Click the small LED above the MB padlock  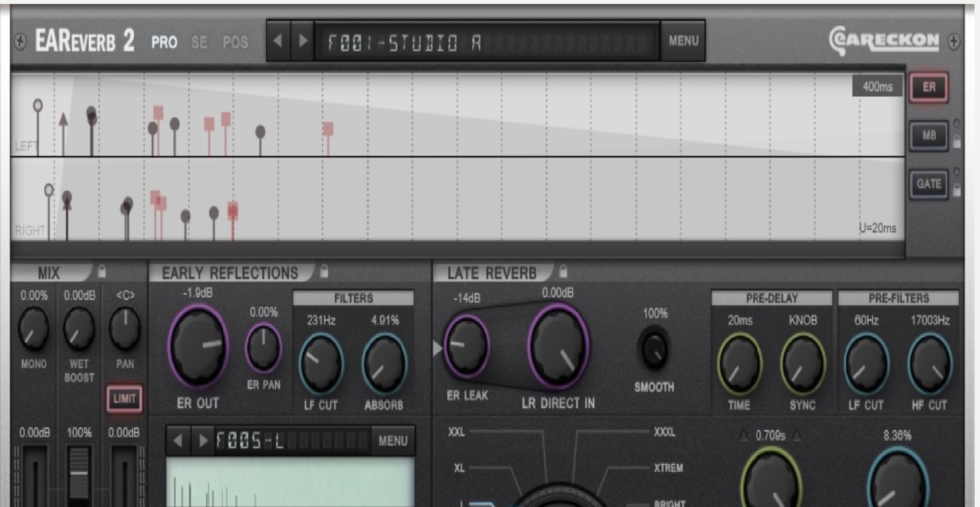956,123
